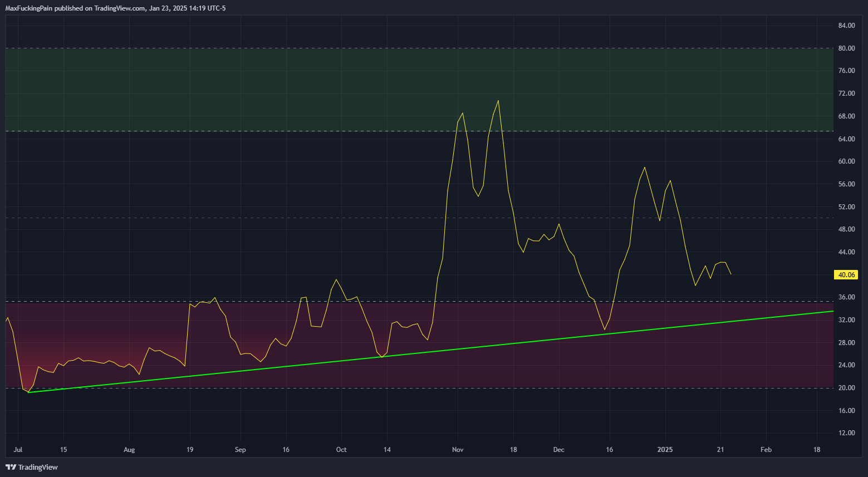Click the 12.00 price axis label
This screenshot has width=868, height=477.
click(x=846, y=433)
